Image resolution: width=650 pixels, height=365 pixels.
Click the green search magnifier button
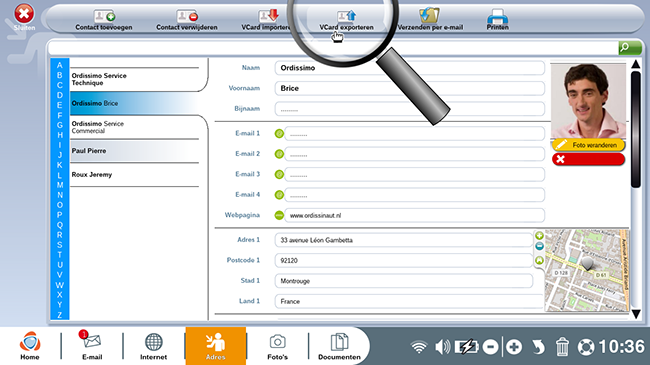click(630, 48)
